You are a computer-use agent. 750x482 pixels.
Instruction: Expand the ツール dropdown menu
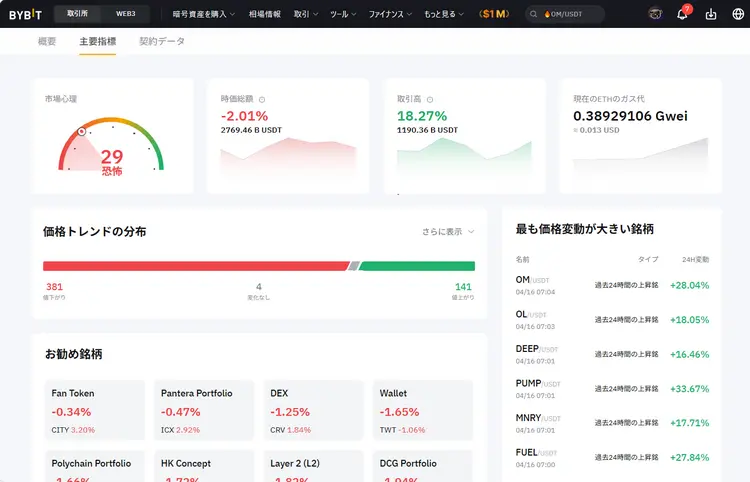point(343,14)
